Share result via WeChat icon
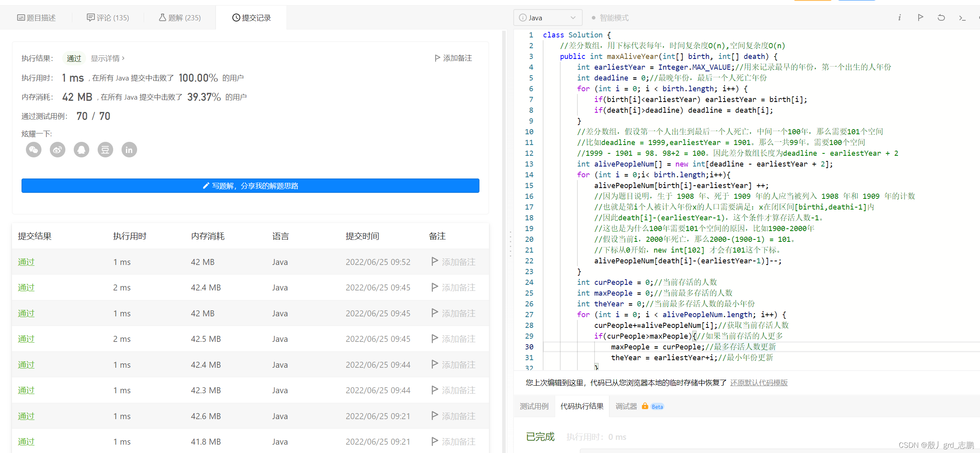Viewport: 980px width, 453px height. (33, 150)
